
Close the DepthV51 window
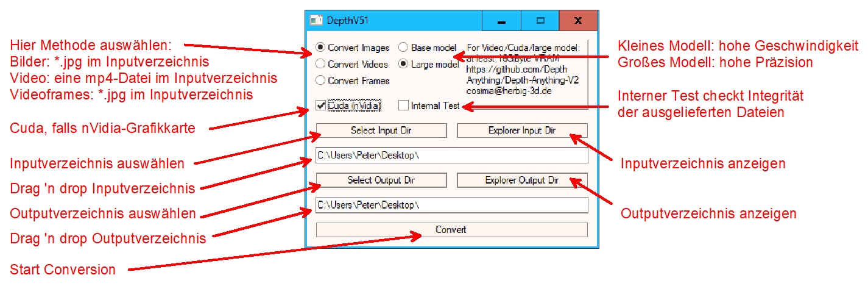pos(578,20)
